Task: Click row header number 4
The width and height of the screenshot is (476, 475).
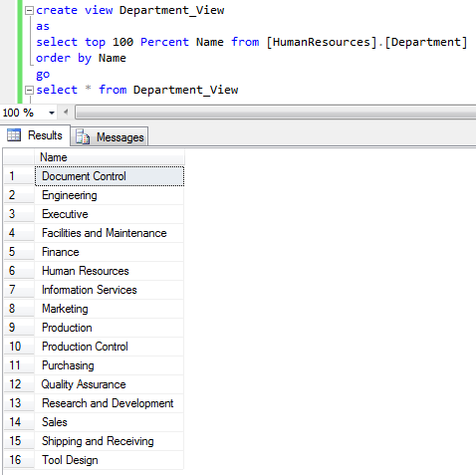Action: tap(19, 233)
